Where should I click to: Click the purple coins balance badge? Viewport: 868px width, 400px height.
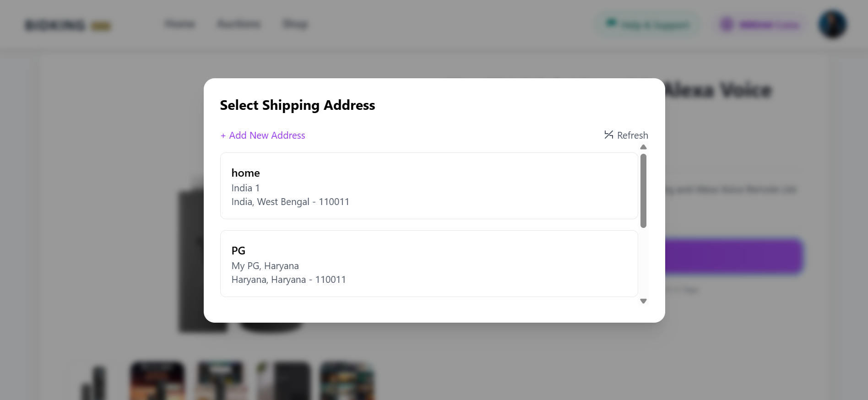(760, 25)
